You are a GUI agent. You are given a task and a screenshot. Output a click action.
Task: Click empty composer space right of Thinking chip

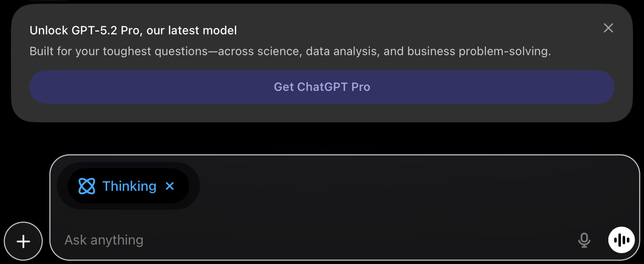[384, 186]
